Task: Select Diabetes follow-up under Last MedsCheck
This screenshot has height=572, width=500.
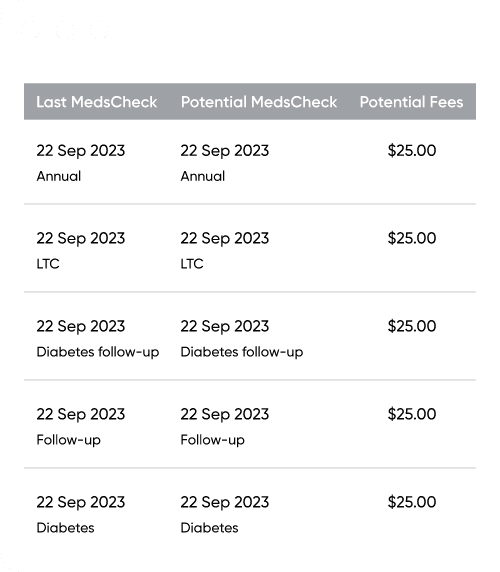Action: tap(98, 352)
